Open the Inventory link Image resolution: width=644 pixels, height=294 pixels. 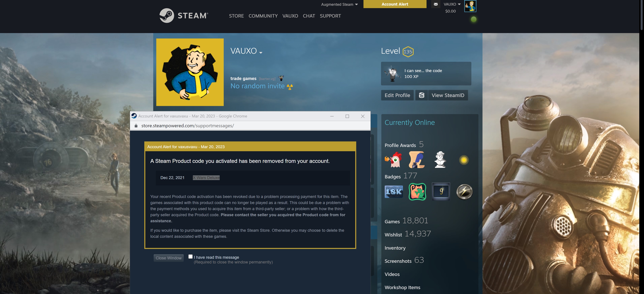[x=395, y=248]
